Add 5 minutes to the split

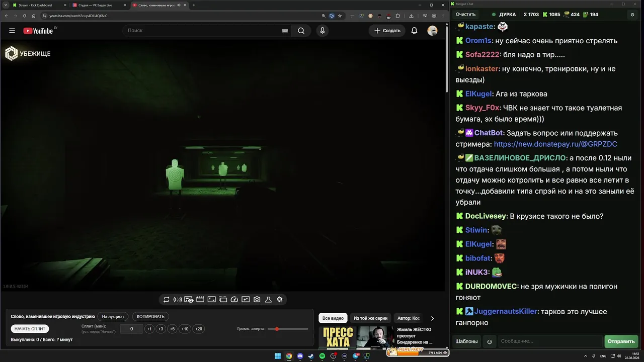pos(173,329)
